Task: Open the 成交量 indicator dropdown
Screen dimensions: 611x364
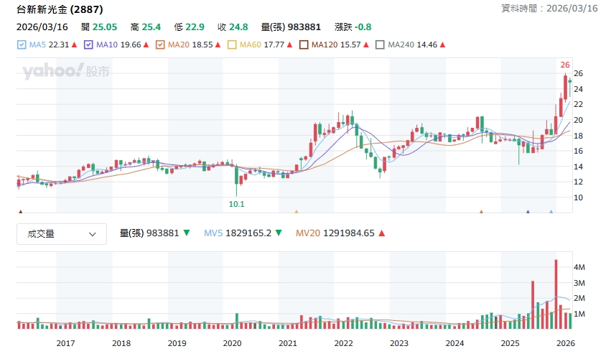Action: (x=62, y=233)
